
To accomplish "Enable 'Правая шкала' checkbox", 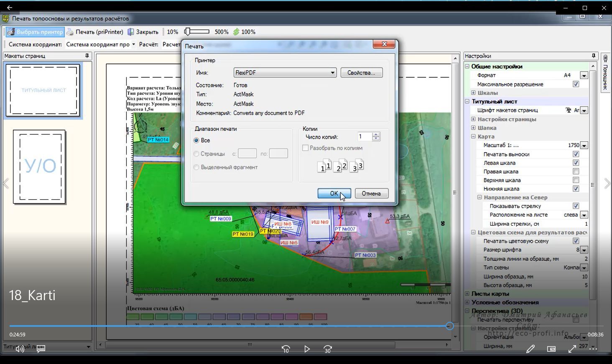I will tap(576, 171).
